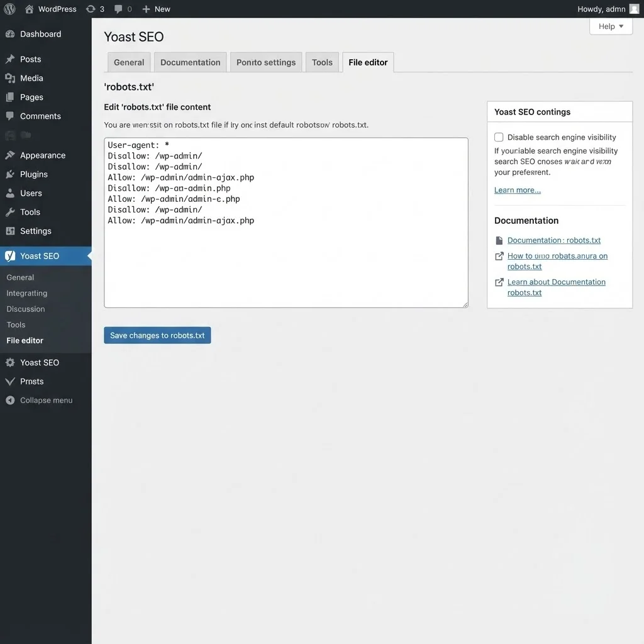The image size is (644, 644).
Task: Click the Dashboard gauge icon
Action: (x=10, y=34)
